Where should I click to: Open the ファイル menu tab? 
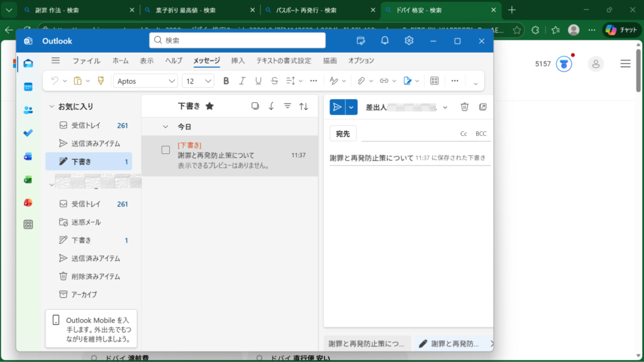pyautogui.click(x=86, y=61)
